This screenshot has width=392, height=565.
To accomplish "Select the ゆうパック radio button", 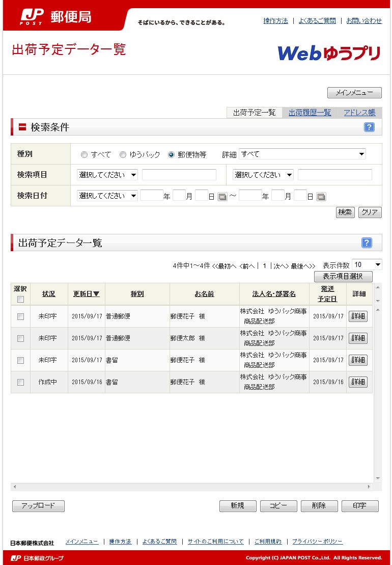I will pyautogui.click(x=123, y=155).
